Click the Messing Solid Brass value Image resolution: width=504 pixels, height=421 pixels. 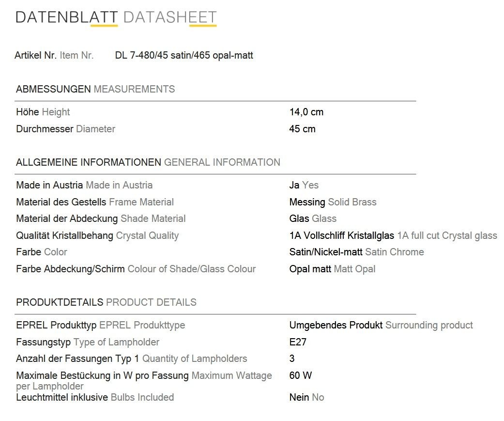click(333, 202)
